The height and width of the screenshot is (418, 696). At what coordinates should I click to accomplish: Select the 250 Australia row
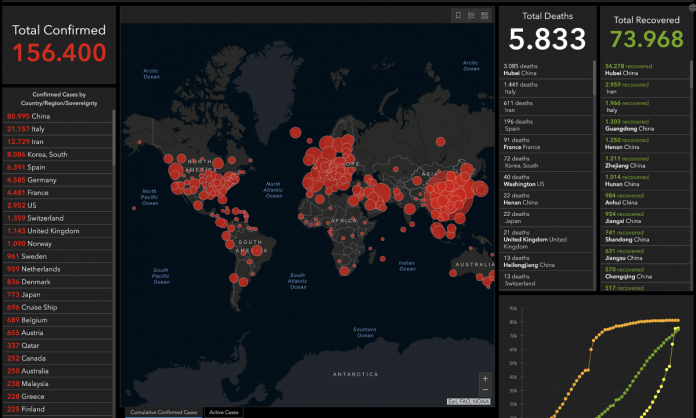click(x=58, y=371)
